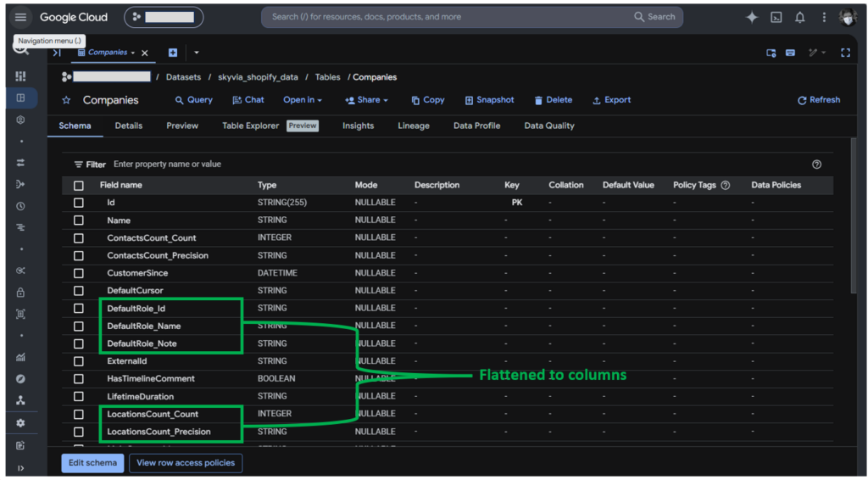
Task: Open the magic wand tools dropdown
Action: 816,53
